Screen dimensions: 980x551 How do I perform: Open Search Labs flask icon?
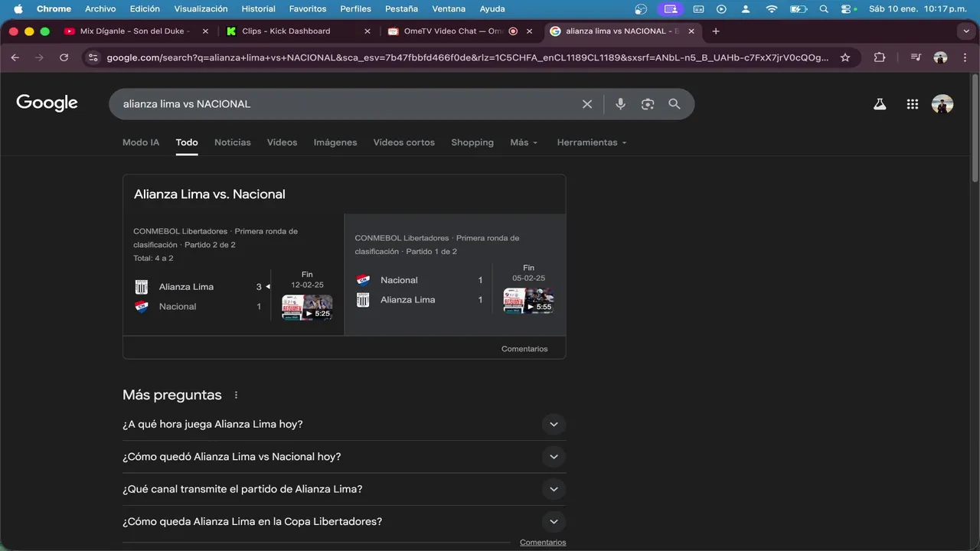click(880, 104)
